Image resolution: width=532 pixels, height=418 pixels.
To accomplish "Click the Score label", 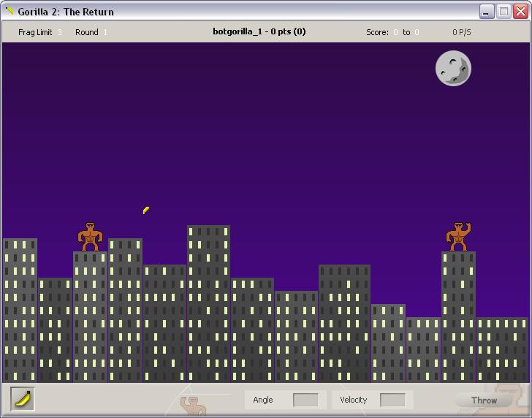I will pyautogui.click(x=377, y=32).
